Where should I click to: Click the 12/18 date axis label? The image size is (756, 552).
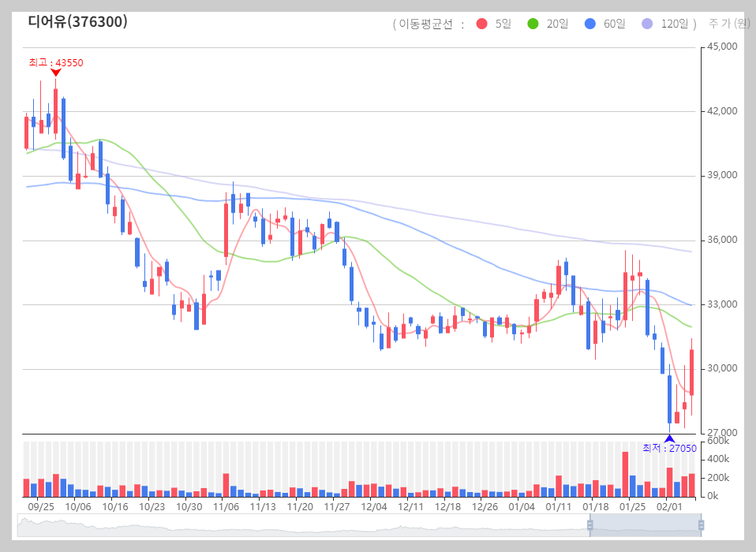pyautogui.click(x=448, y=506)
